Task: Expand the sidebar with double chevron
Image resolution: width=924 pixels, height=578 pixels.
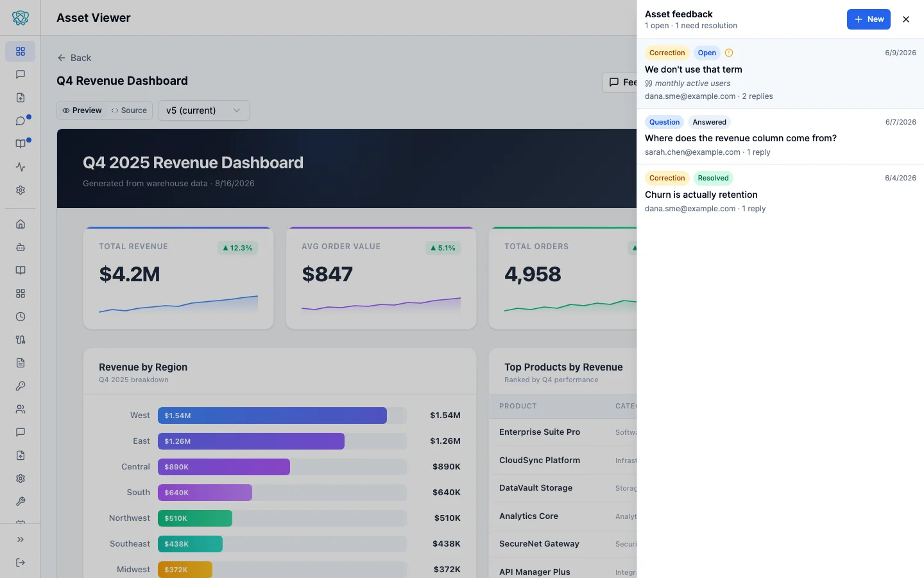Action: tap(21, 539)
